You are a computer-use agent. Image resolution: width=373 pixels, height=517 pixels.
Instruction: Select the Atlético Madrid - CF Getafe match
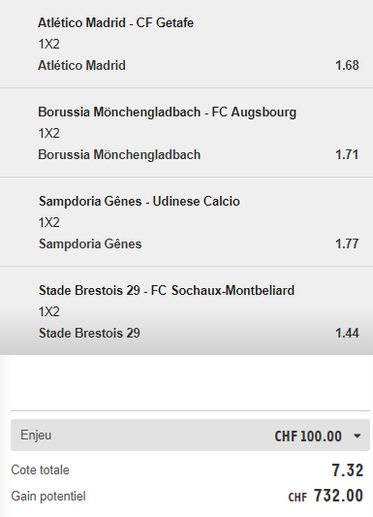pyautogui.click(x=116, y=23)
